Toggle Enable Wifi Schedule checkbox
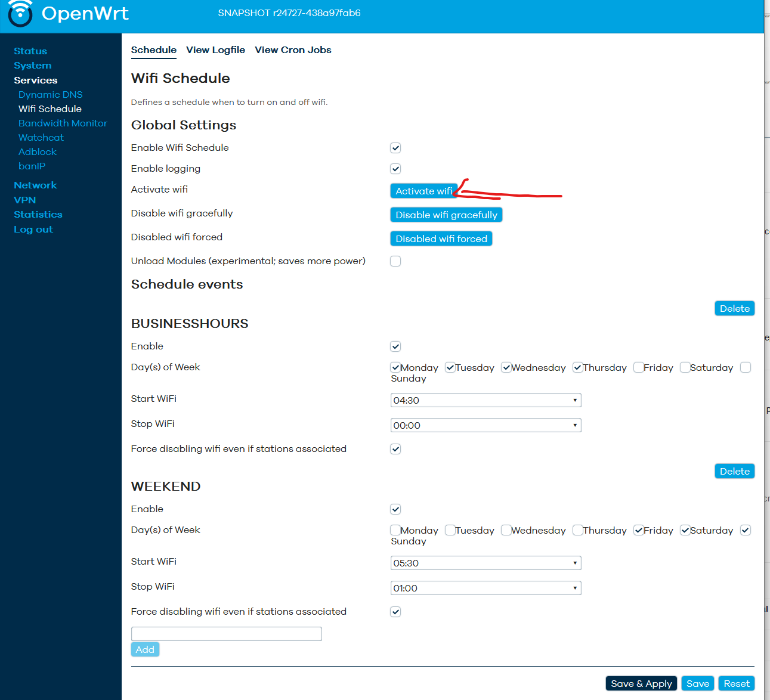770x700 pixels. pyautogui.click(x=395, y=148)
